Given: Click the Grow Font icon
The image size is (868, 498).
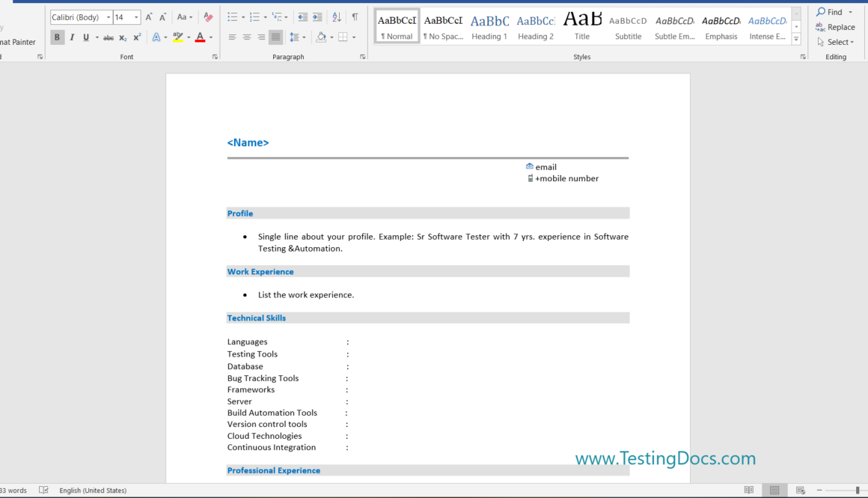Looking at the screenshot, I should point(149,17).
